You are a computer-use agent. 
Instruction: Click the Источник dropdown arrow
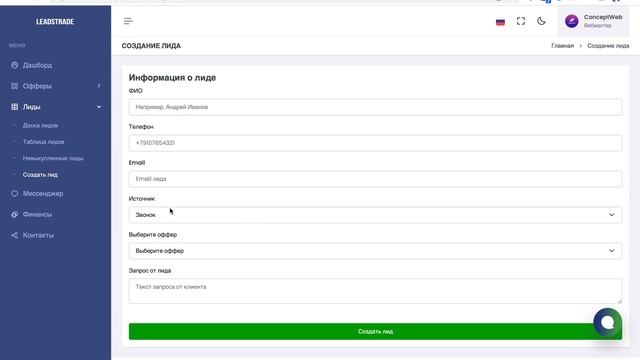(611, 215)
